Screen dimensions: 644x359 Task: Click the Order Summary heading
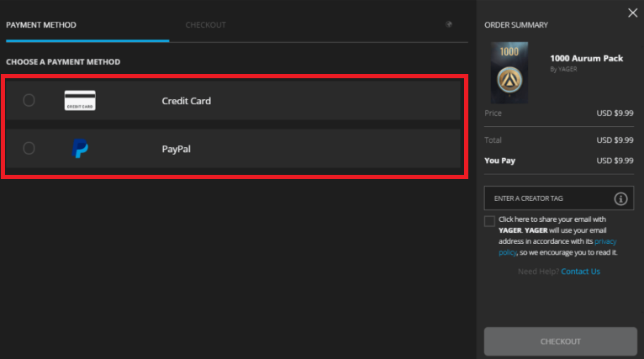pyautogui.click(x=516, y=25)
